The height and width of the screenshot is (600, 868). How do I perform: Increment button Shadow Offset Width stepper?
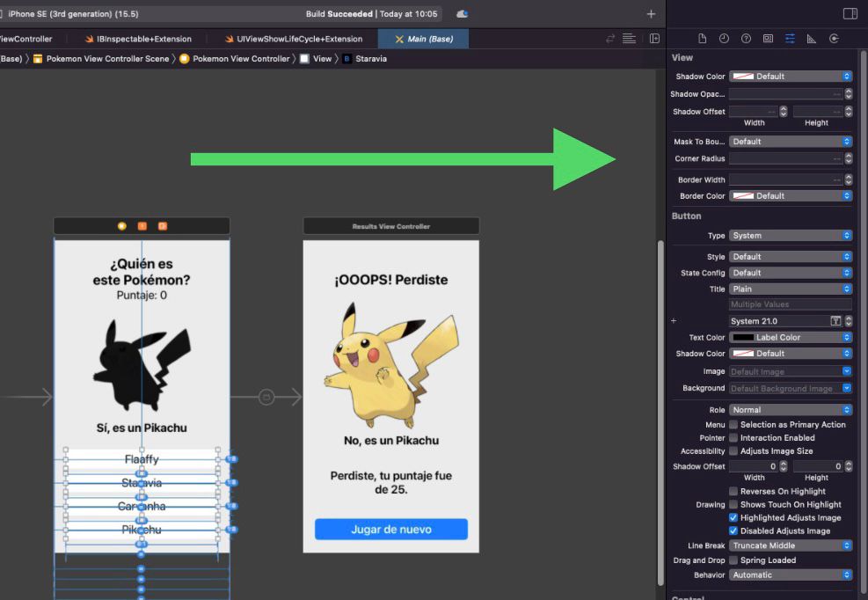(x=784, y=464)
